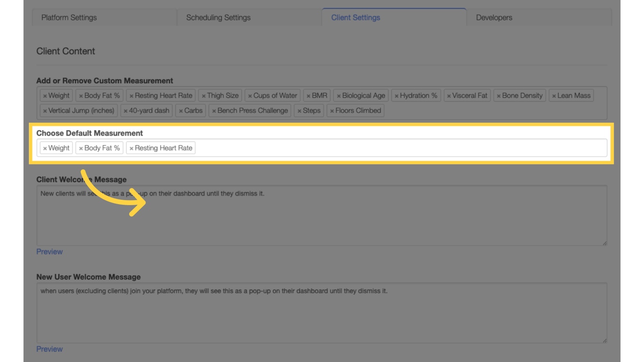
Task: Remove Body Fat % from default measurements
Action: click(81, 148)
